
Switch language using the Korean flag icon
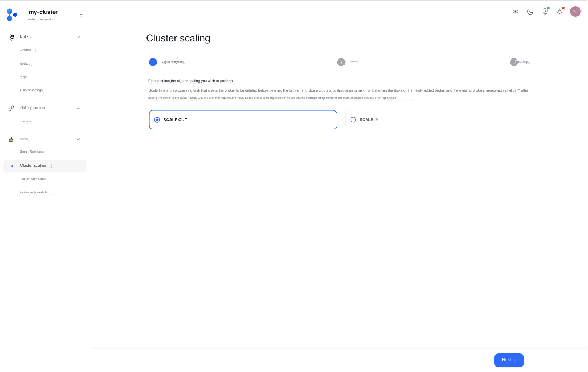(x=515, y=11)
